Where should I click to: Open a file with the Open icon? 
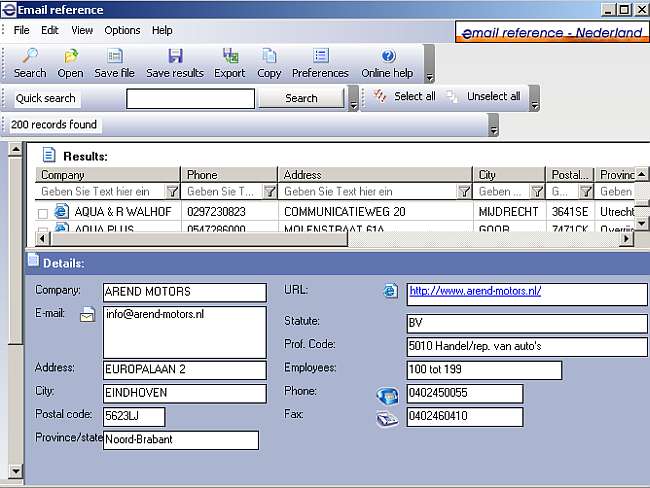pyautogui.click(x=70, y=57)
